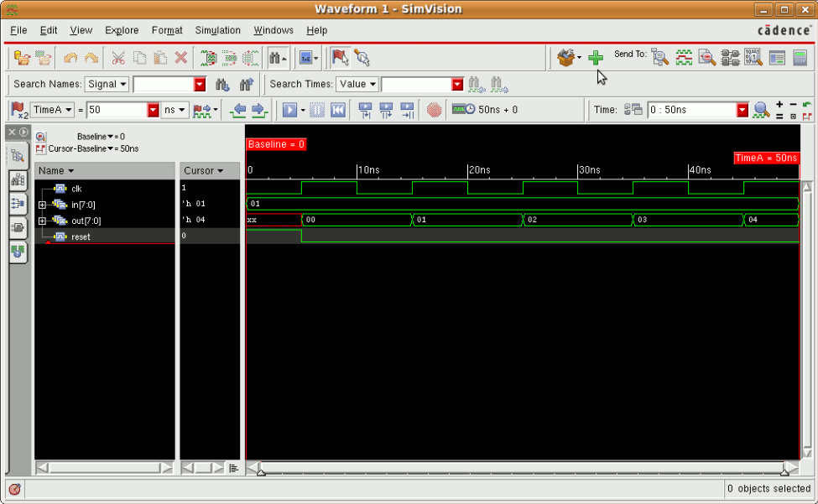Send to Register window icon
818x504 pixels.
point(777,57)
